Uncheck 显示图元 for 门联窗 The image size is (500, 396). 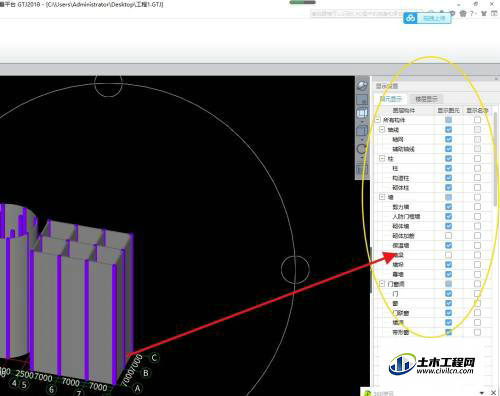click(448, 313)
